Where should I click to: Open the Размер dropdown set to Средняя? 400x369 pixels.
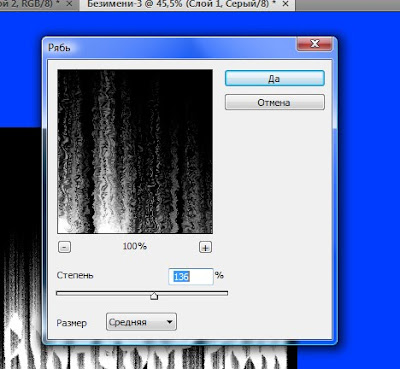click(141, 322)
